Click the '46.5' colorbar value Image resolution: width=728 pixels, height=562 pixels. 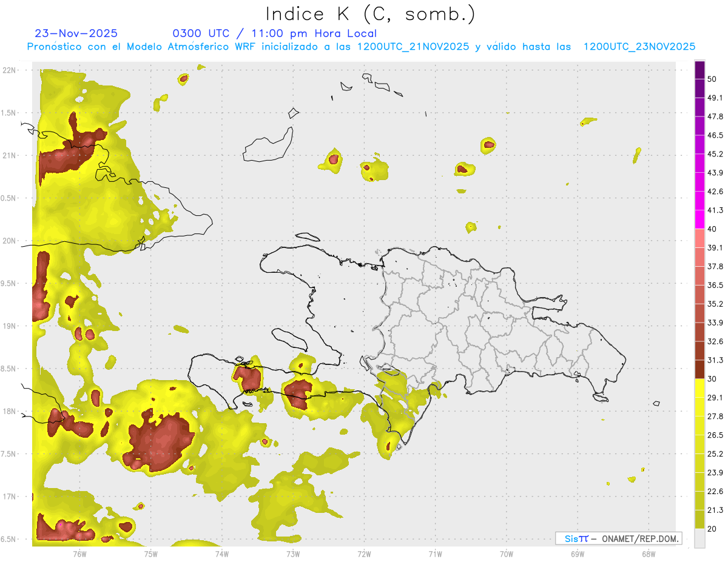coord(715,135)
